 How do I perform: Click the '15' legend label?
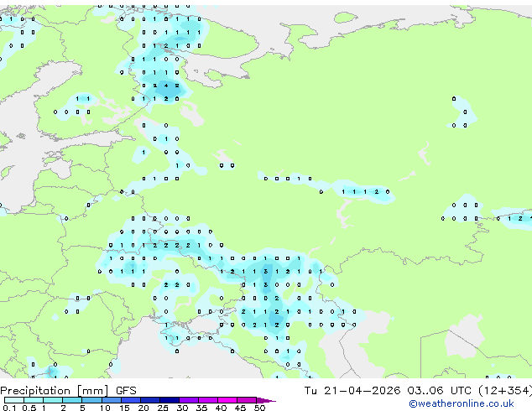124,408
